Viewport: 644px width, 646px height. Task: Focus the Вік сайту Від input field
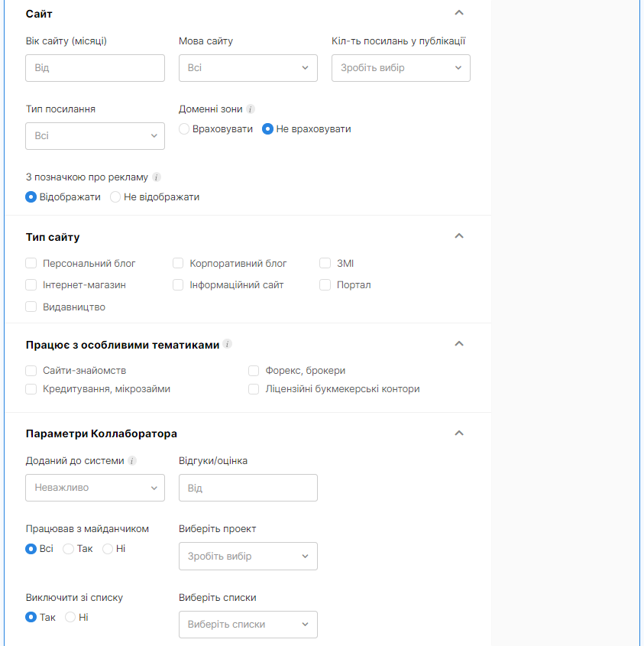95,68
